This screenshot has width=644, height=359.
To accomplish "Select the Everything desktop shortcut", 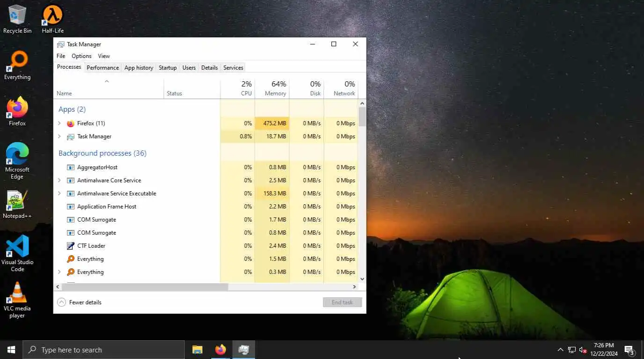I will click(17, 65).
